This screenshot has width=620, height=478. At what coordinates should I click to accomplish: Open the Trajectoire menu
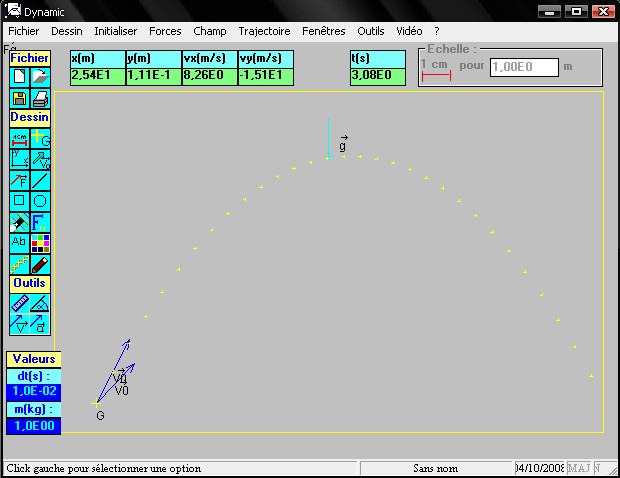[264, 31]
